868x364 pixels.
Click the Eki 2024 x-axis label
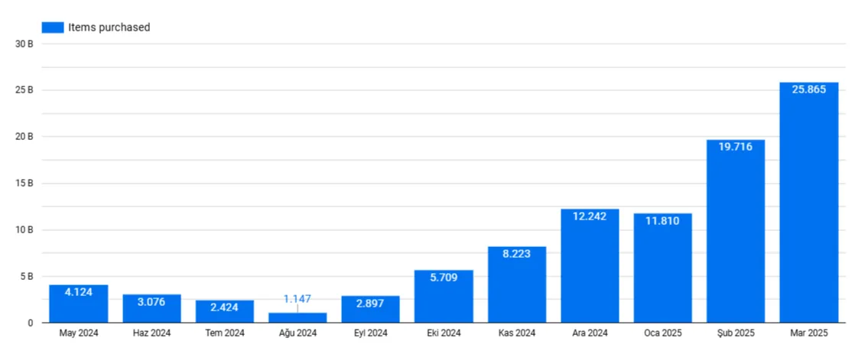click(444, 333)
